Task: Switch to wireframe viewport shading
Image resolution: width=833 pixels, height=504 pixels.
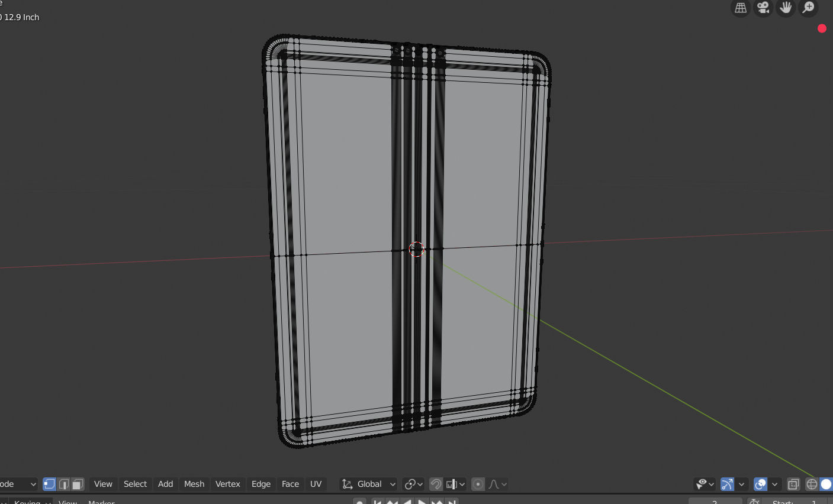Action: coord(812,484)
